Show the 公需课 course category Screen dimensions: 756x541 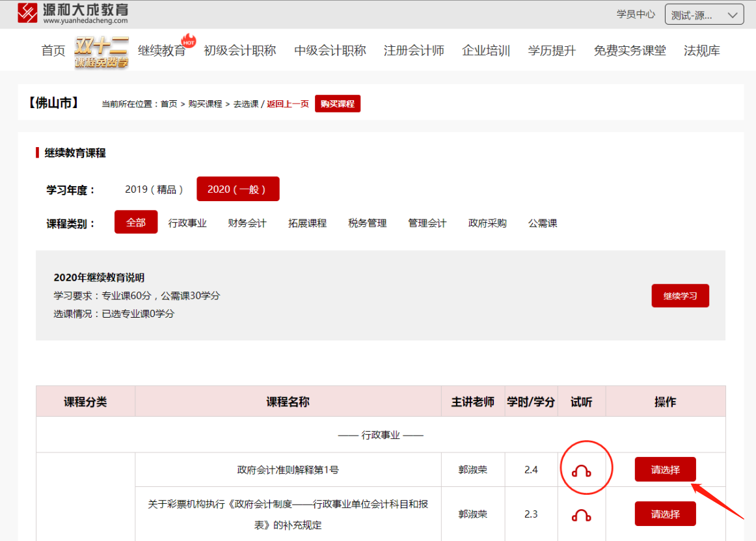tap(543, 223)
